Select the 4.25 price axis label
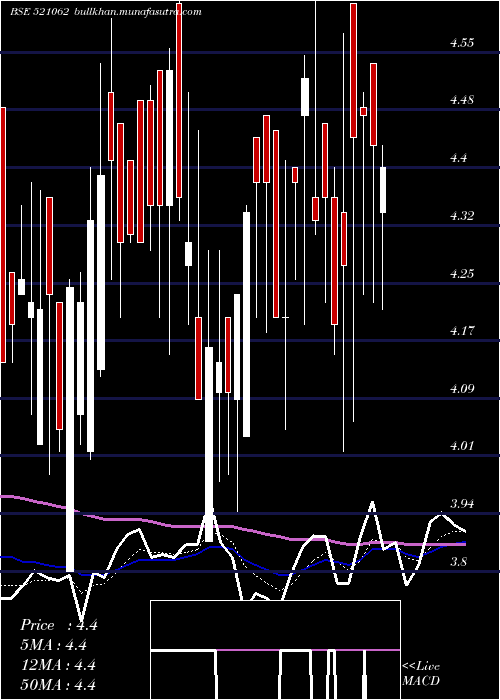The image size is (500, 700). (462, 274)
